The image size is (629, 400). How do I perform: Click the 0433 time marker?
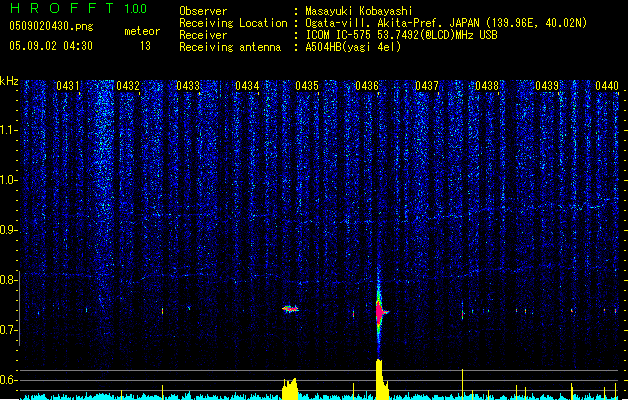click(188, 86)
